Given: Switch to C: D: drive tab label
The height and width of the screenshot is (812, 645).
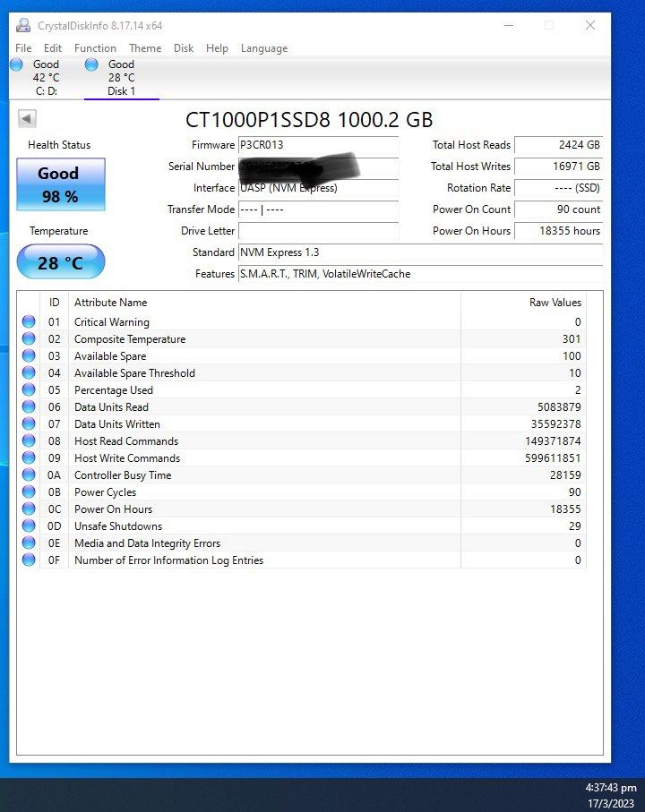Looking at the screenshot, I should 46,91.
